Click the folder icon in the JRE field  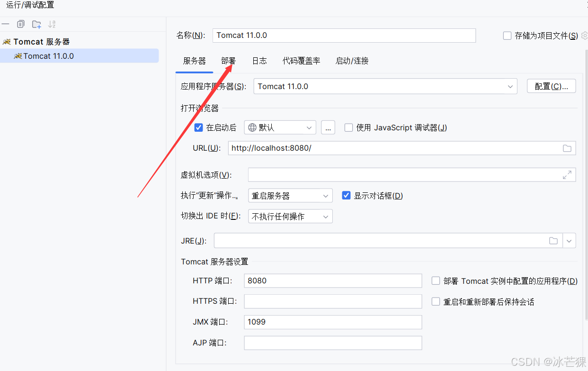point(553,240)
